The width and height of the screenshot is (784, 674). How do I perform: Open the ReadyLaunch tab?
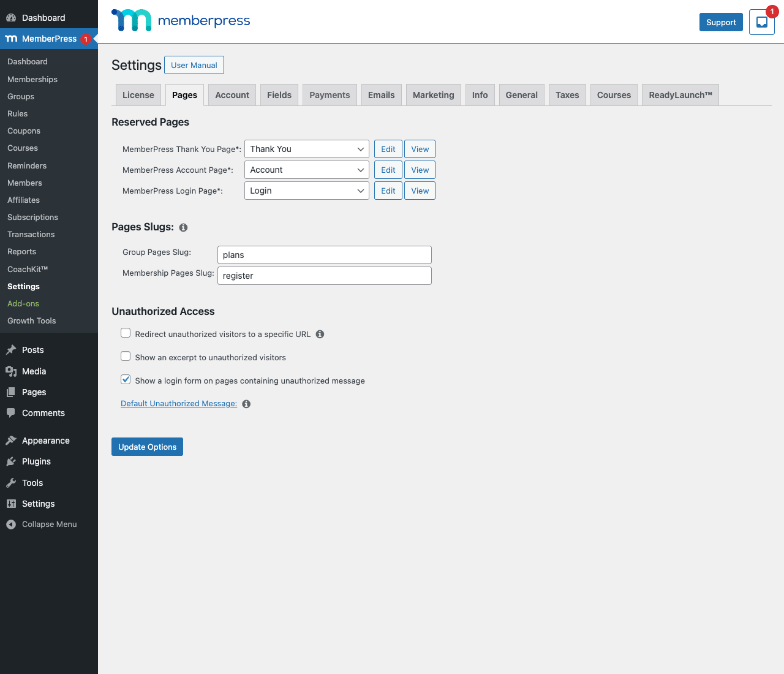click(680, 95)
